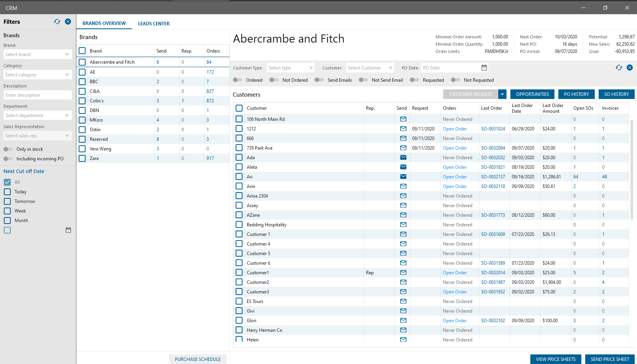
Task: Click Send Price Sheet
Action: coord(610,359)
